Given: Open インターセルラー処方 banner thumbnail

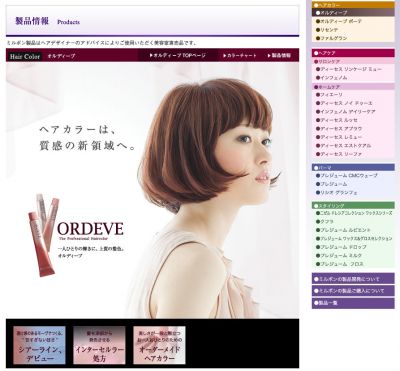Looking at the screenshot, I should click(x=99, y=345).
